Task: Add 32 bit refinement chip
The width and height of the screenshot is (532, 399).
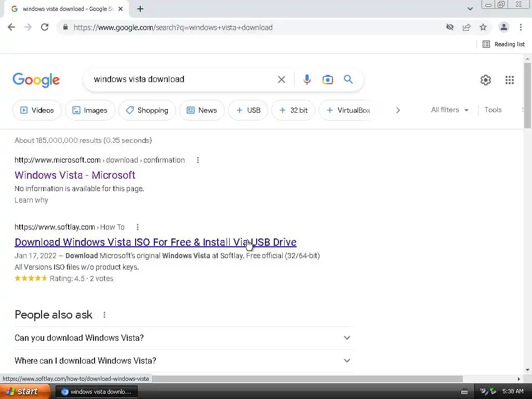Action: (x=294, y=110)
